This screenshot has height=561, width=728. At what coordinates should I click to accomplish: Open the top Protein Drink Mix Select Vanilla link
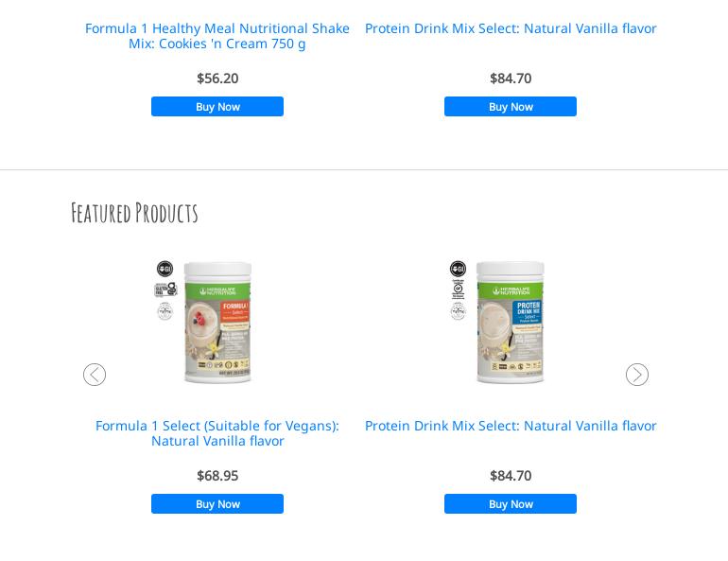tap(511, 28)
